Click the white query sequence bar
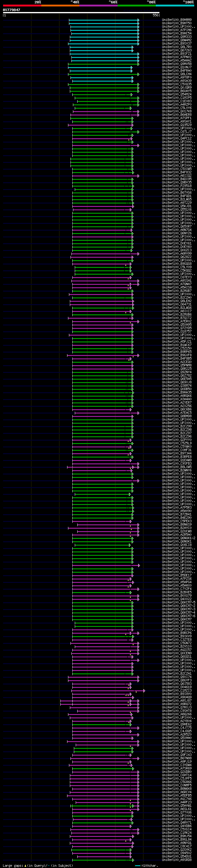Screen dimensions: 197x868 (x=81, y=13)
